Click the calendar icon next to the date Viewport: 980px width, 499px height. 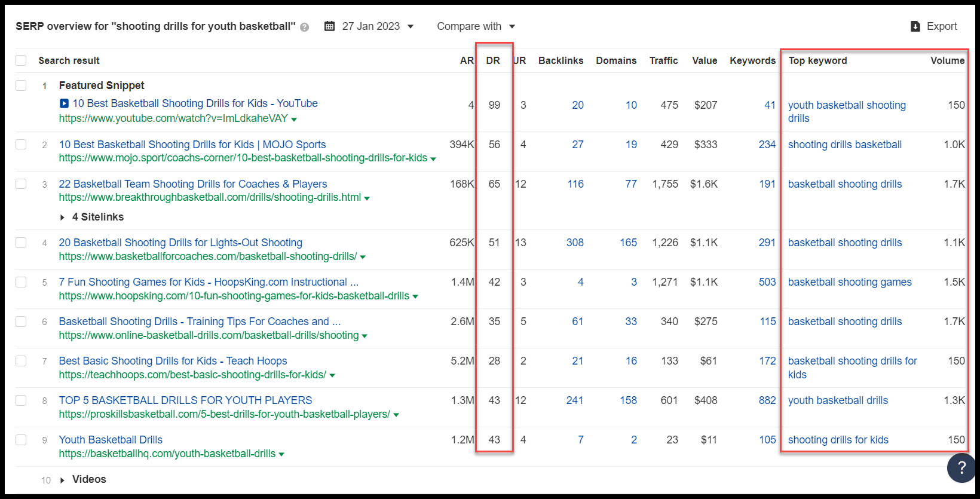coord(329,26)
